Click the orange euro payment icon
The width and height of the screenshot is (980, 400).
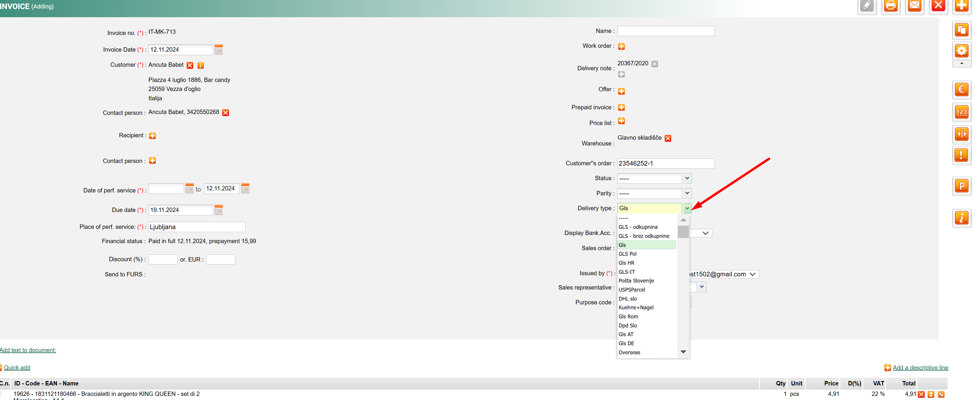tap(961, 90)
